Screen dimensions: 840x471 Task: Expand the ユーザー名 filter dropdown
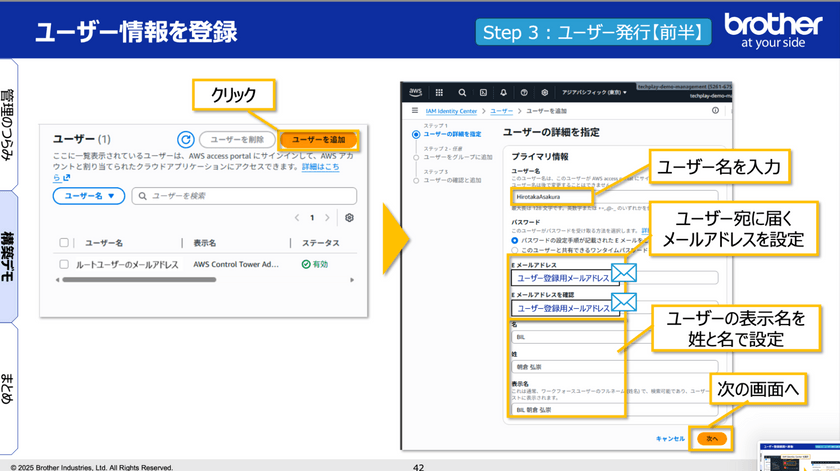tap(89, 196)
